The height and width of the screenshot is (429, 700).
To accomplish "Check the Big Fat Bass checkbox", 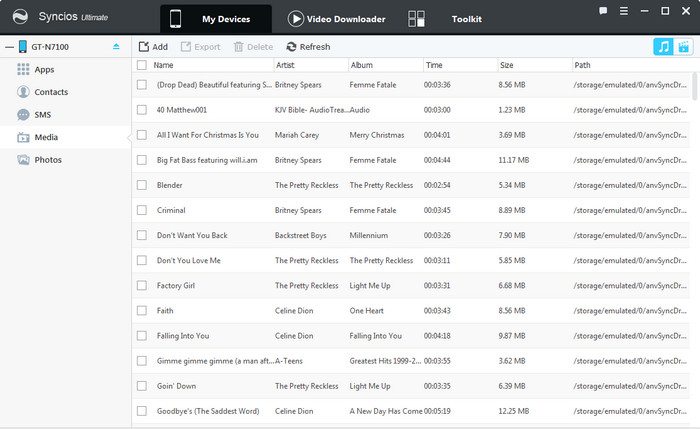I will (142, 160).
